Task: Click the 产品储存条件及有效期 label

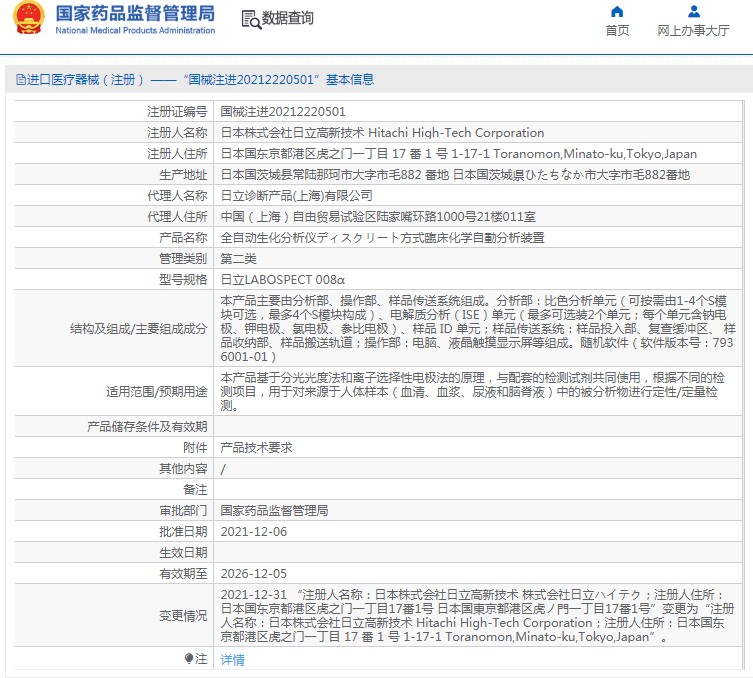Action: (x=147, y=426)
